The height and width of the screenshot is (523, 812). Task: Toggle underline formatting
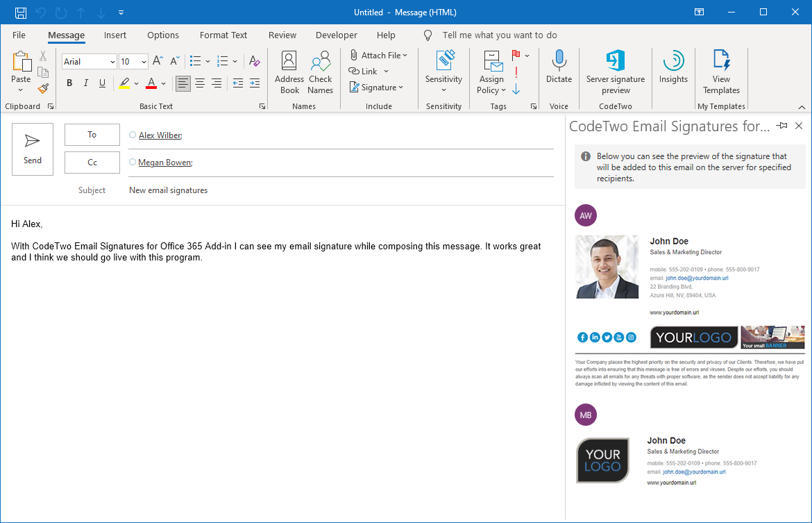pos(102,83)
